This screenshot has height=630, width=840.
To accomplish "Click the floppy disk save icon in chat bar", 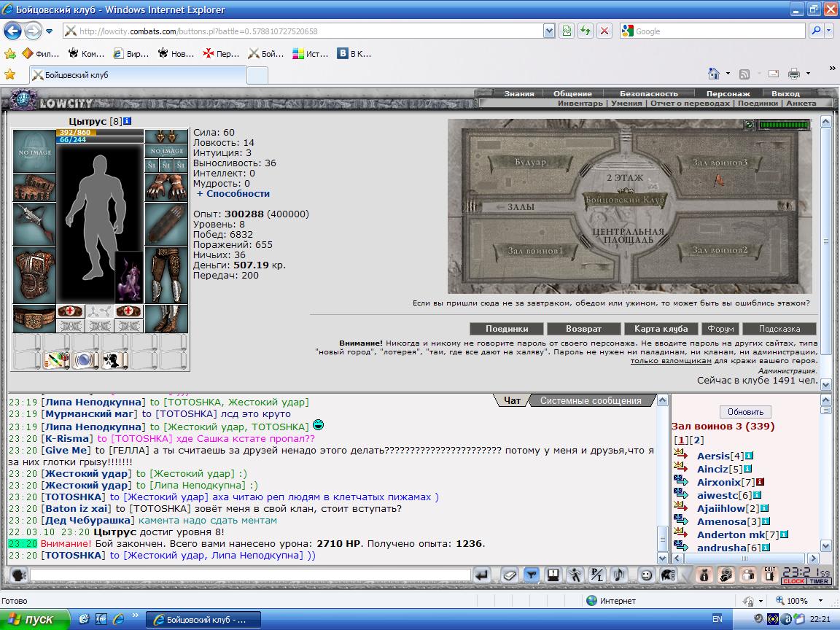I will point(553,575).
